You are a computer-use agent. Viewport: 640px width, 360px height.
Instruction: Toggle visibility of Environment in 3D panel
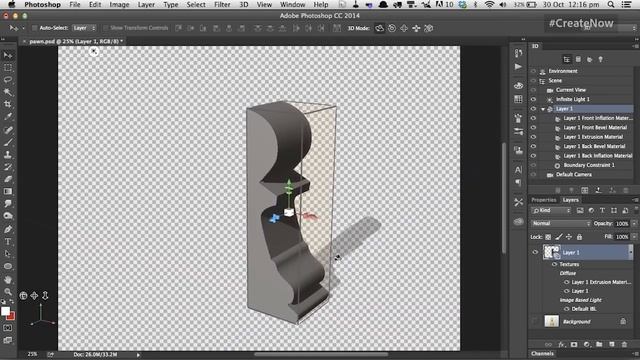coord(533,71)
